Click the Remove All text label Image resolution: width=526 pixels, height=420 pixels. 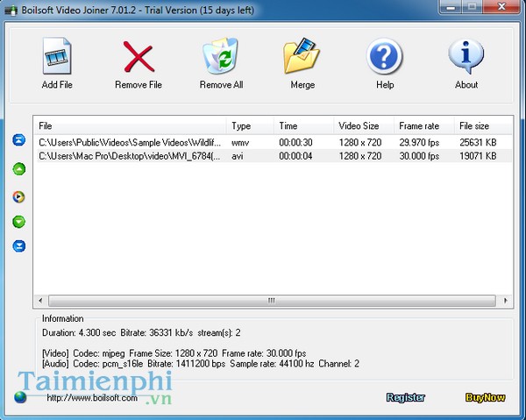[222, 85]
